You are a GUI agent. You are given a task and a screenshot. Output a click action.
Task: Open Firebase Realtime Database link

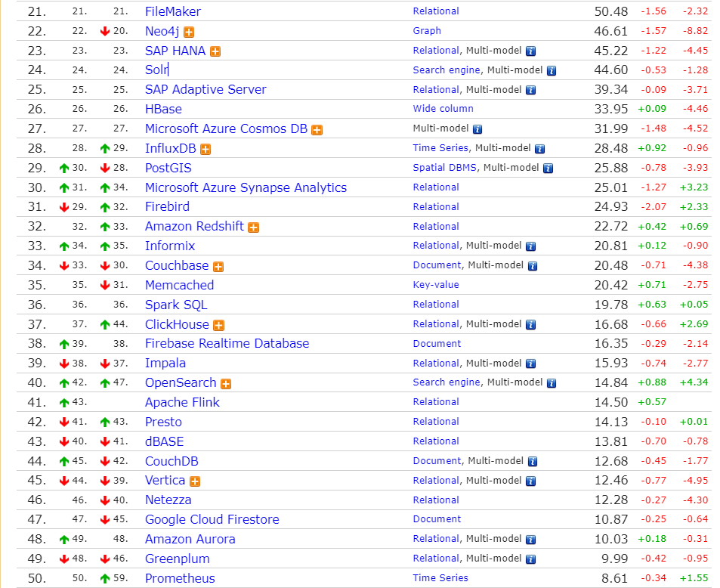(227, 344)
